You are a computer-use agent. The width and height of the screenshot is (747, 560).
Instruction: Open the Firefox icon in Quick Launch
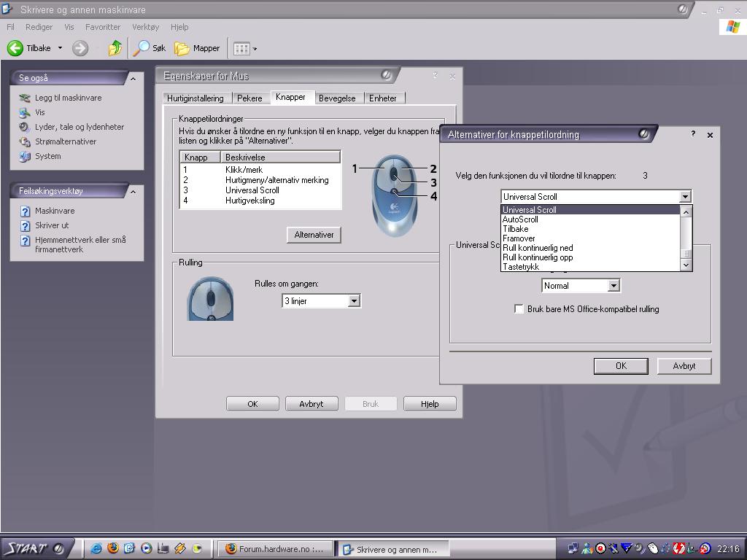113,548
